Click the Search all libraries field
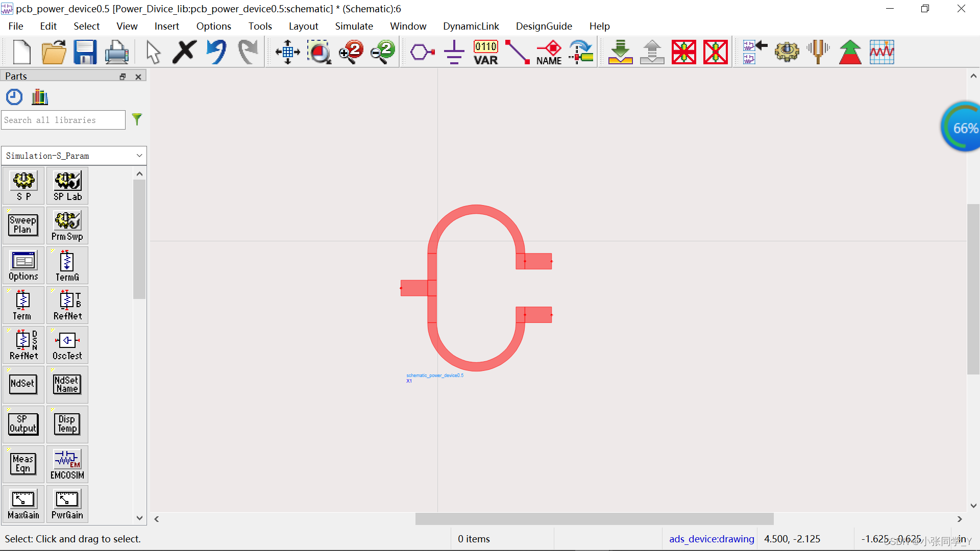 pyautogui.click(x=63, y=120)
